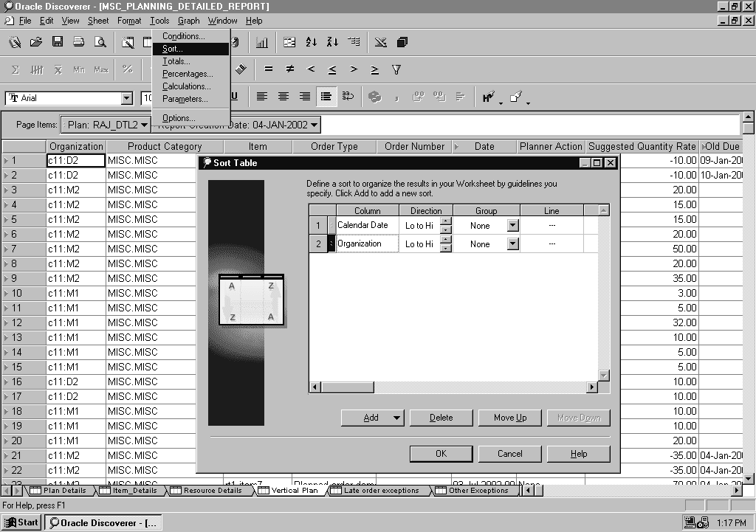This screenshot has width=756, height=532.
Task: Click the filter funnel icon
Action: point(396,70)
